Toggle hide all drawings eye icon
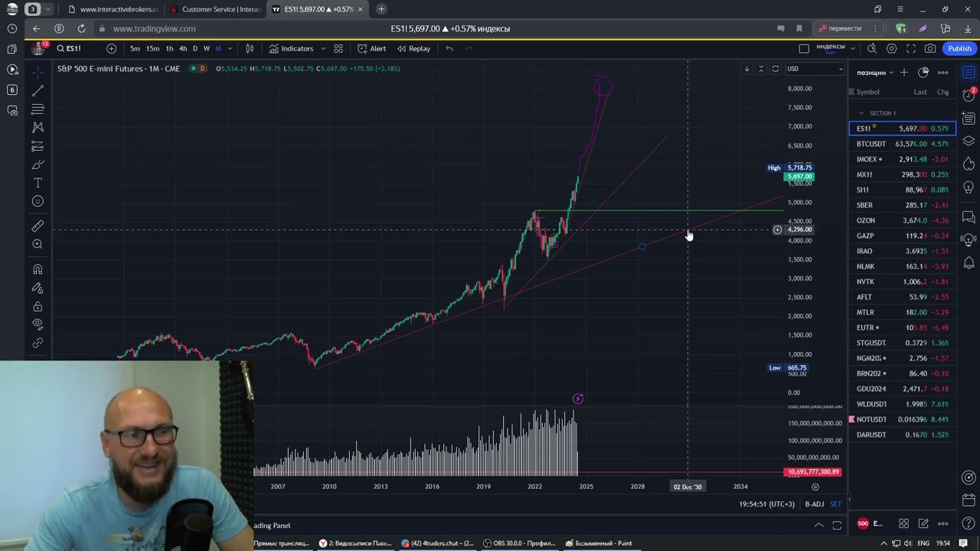Viewport: 980px width, 551px height. point(38,324)
